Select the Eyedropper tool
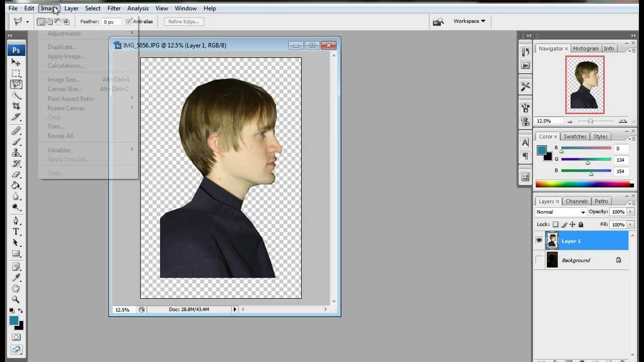 [16, 278]
